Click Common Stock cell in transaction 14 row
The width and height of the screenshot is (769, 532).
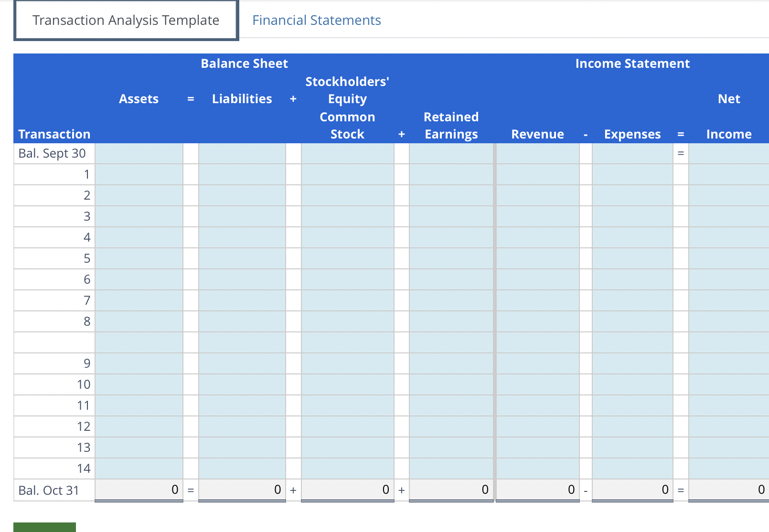click(348, 468)
